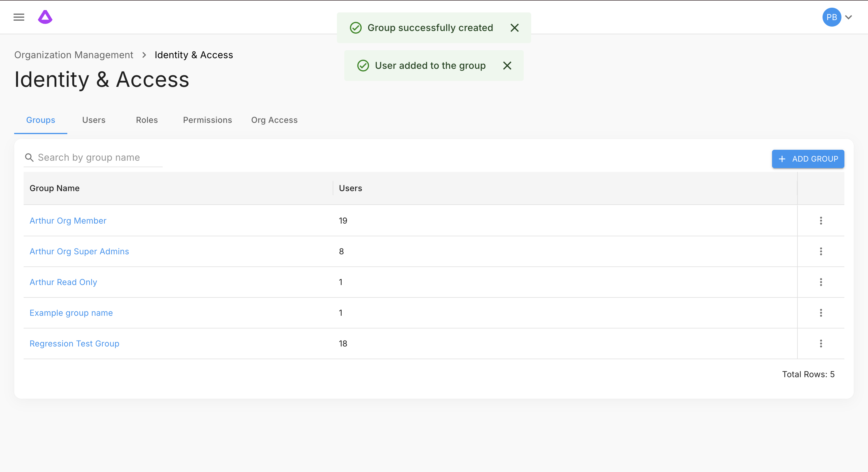This screenshot has width=868, height=472.
Task: Open kebab menu for Example group name
Action: tap(820, 313)
